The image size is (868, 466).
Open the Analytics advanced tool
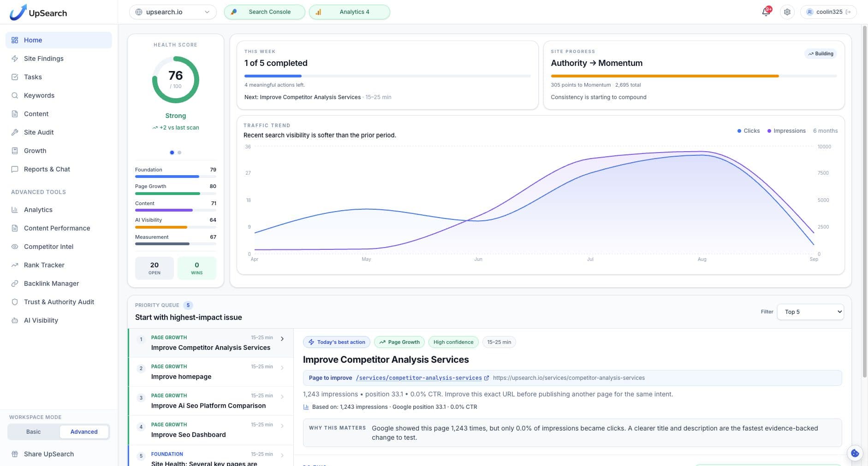click(x=59, y=210)
